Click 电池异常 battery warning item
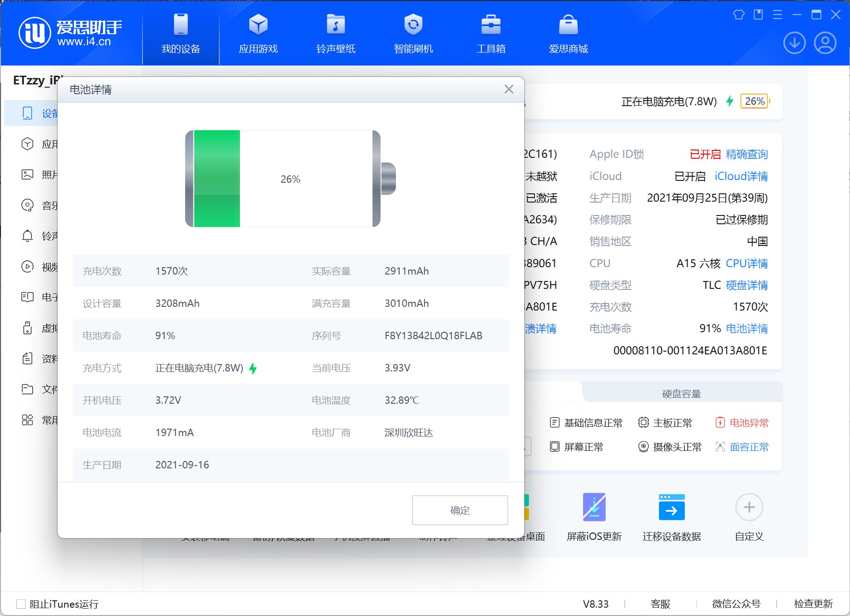Screen dimensions: 850x616 click(x=742, y=423)
